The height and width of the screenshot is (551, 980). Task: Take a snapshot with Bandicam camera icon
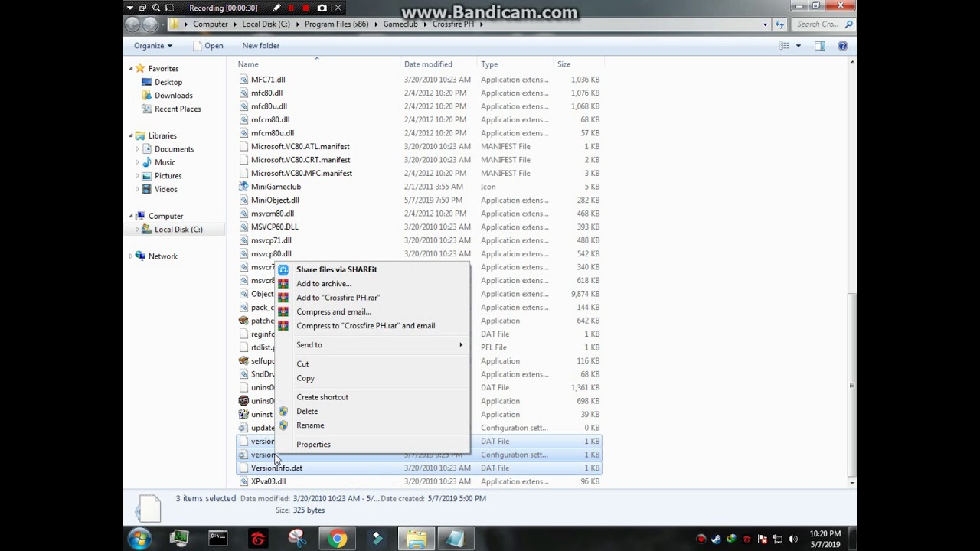click(x=322, y=8)
